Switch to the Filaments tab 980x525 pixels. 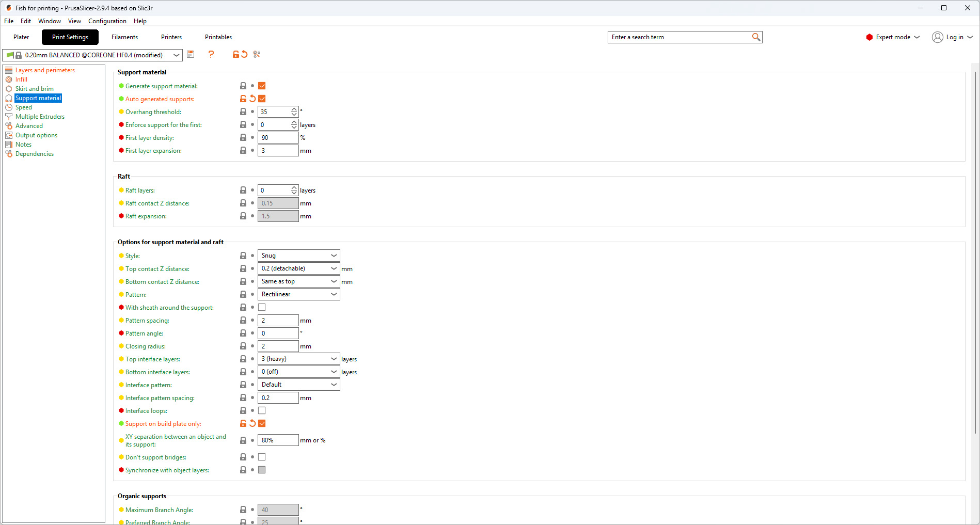pyautogui.click(x=124, y=37)
